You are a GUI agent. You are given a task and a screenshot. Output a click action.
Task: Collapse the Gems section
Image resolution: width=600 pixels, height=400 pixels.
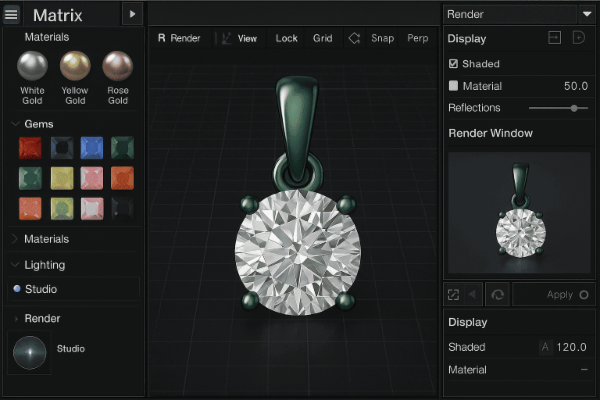coord(15,124)
